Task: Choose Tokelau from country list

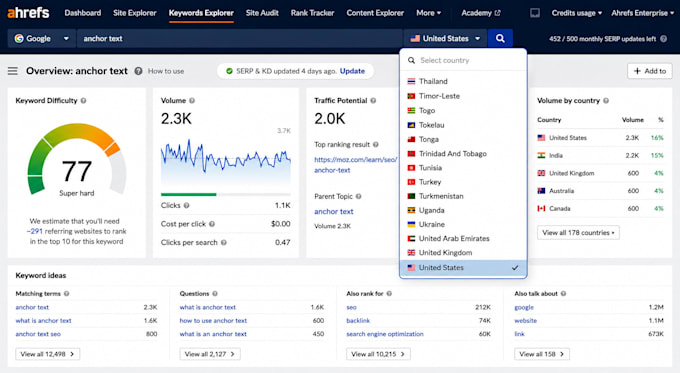Action: coord(463,125)
